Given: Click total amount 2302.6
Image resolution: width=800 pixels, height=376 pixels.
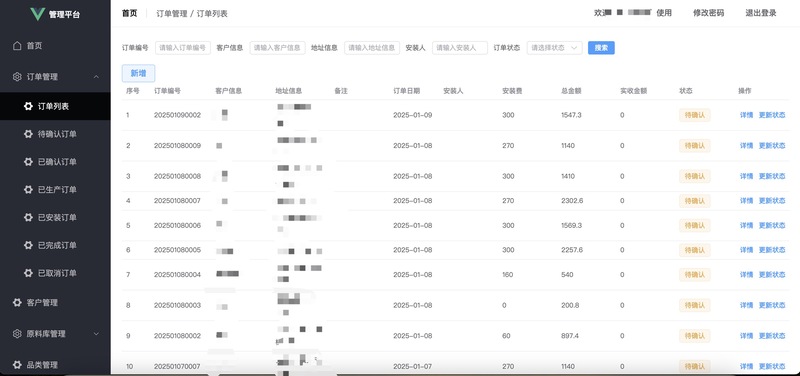Looking at the screenshot, I should click(x=571, y=200).
